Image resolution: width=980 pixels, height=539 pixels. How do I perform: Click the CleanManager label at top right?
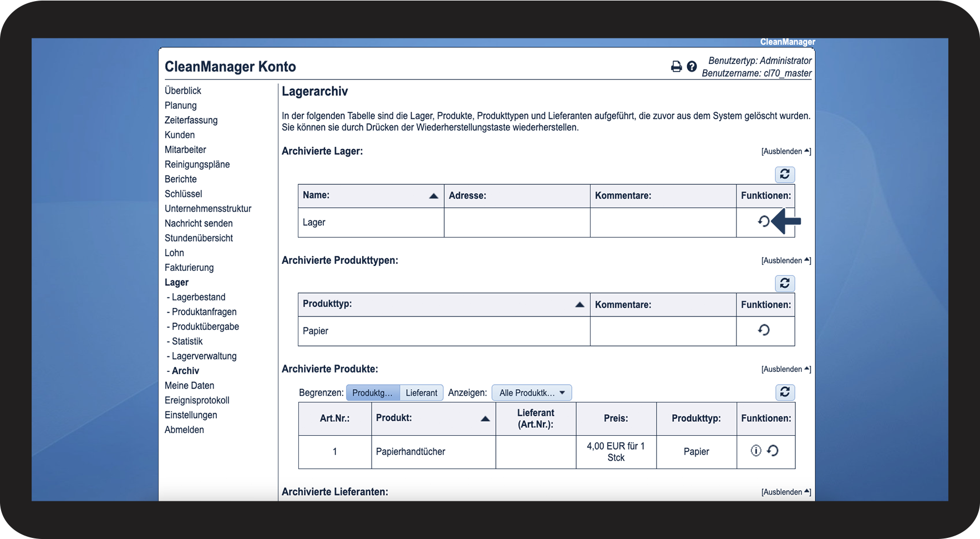(x=788, y=42)
